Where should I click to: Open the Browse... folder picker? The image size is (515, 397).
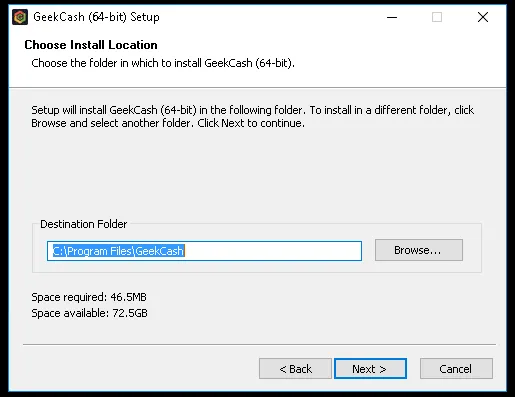[x=419, y=250]
